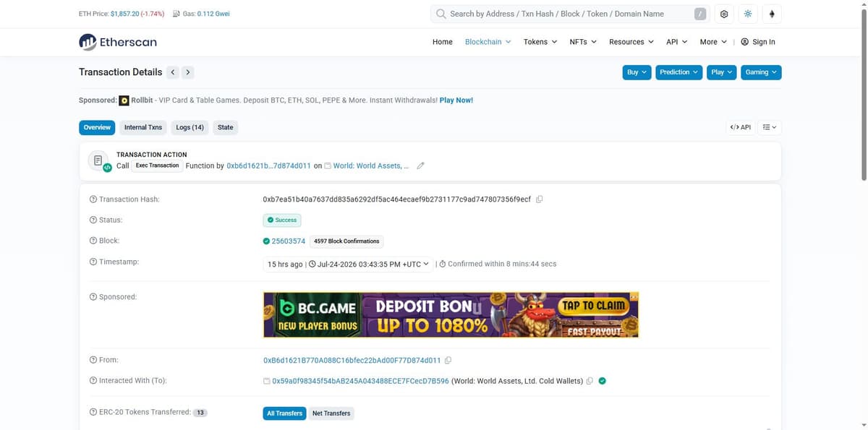Click the gas pump icon
The width and height of the screenshot is (868, 430).
pyautogui.click(x=176, y=14)
